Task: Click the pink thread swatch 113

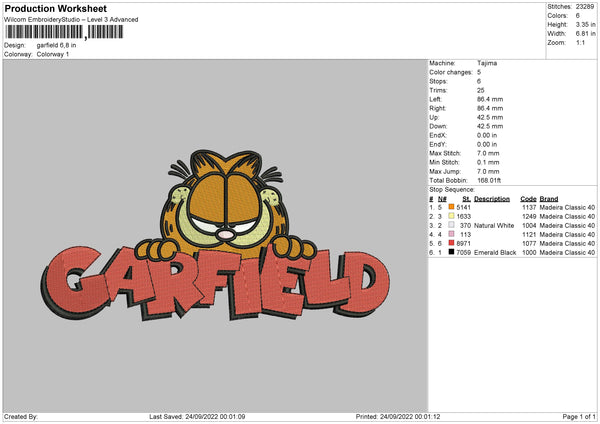Action: point(451,234)
